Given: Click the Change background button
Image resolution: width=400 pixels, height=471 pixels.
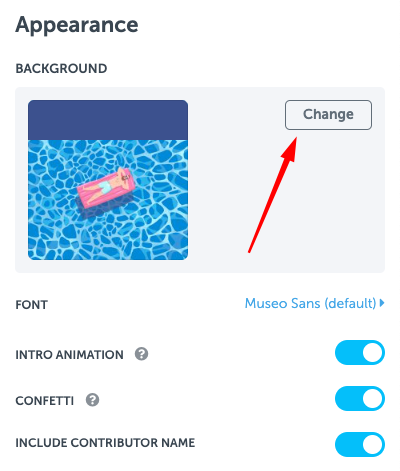Looking at the screenshot, I should tap(328, 115).
